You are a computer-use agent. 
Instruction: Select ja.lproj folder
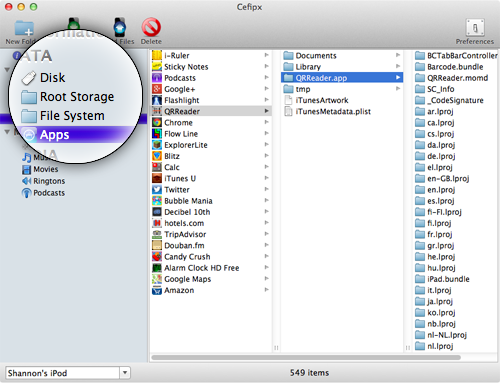(434, 301)
